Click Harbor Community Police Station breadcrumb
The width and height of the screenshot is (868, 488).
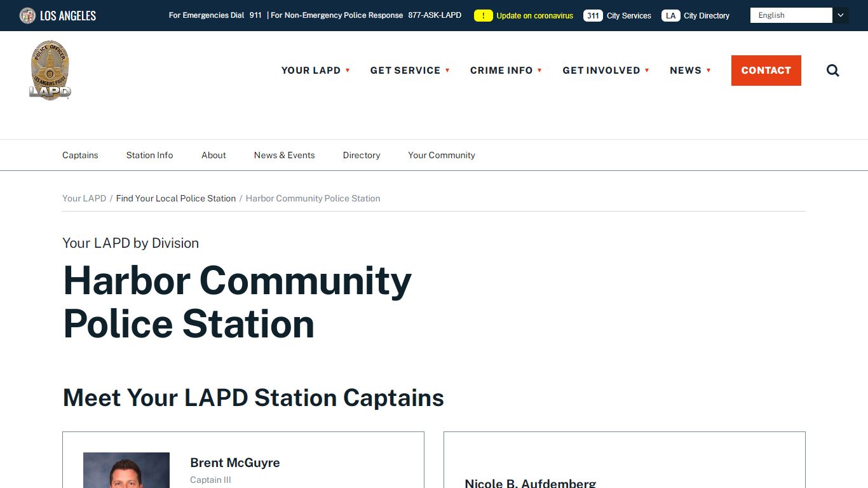click(x=313, y=198)
